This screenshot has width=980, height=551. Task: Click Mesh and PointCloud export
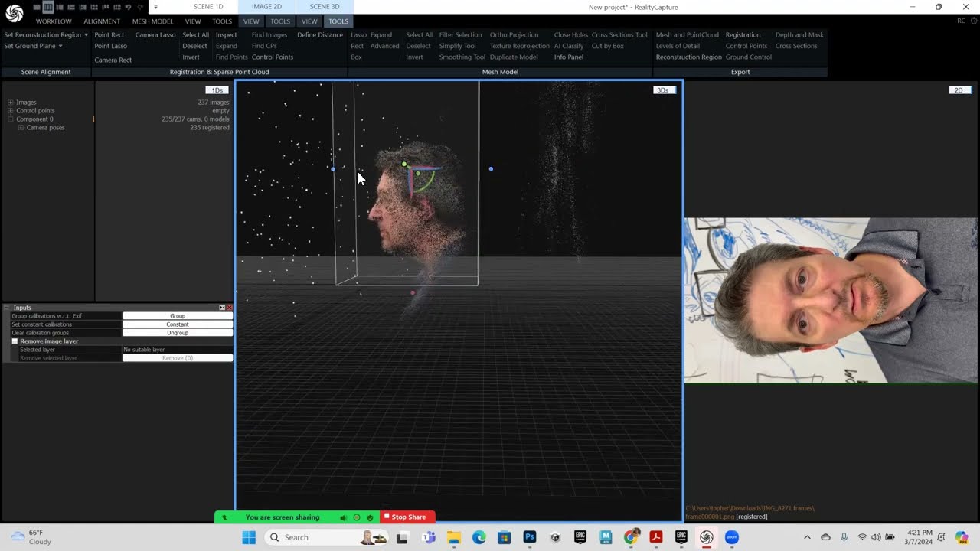[687, 34]
